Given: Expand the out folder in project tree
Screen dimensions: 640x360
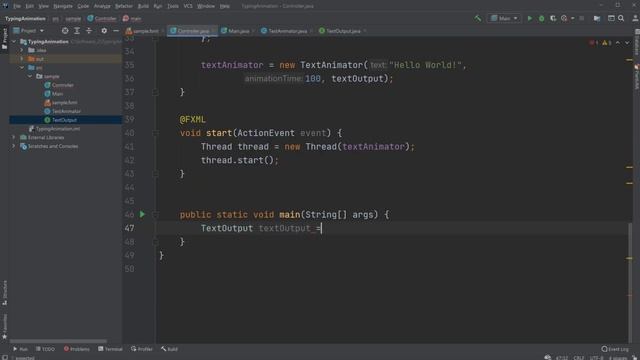Looking at the screenshot, I should 22,59.
